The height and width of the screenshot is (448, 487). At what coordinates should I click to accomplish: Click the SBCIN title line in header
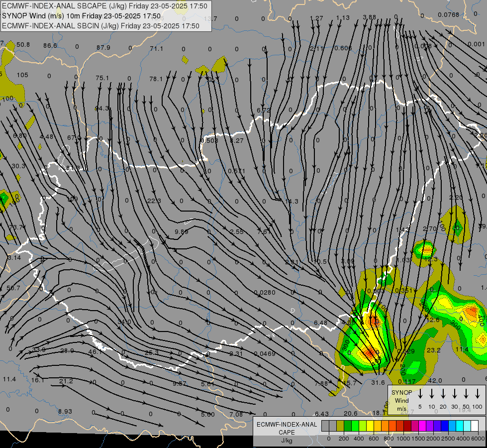(100, 26)
